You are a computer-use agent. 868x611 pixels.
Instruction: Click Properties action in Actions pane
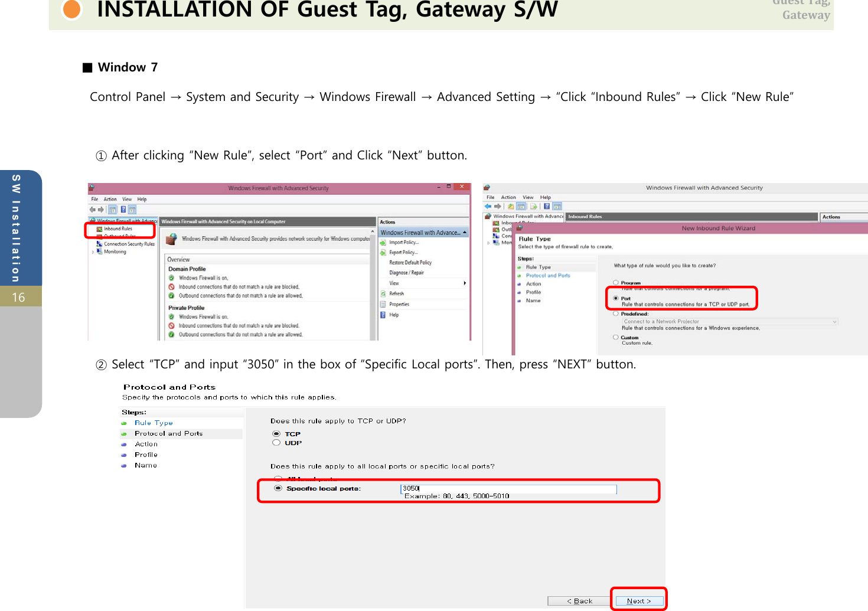pos(399,305)
